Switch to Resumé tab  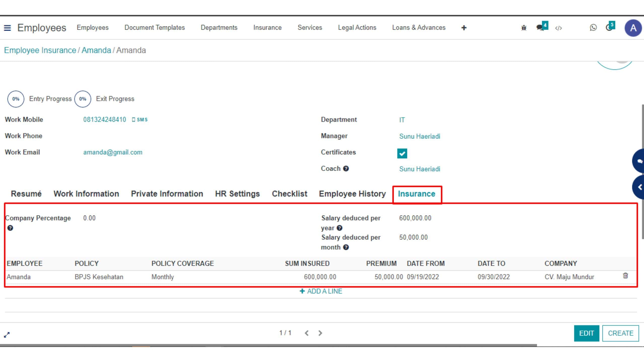[26, 194]
